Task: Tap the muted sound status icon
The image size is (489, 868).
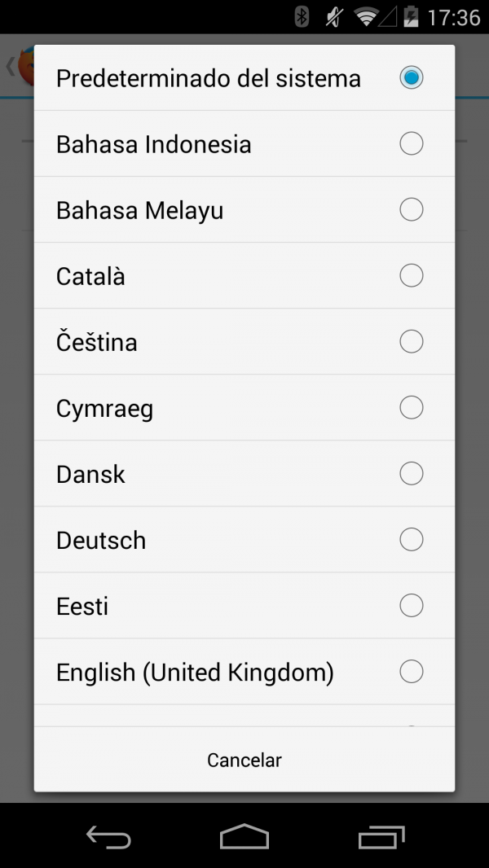Action: tap(333, 16)
